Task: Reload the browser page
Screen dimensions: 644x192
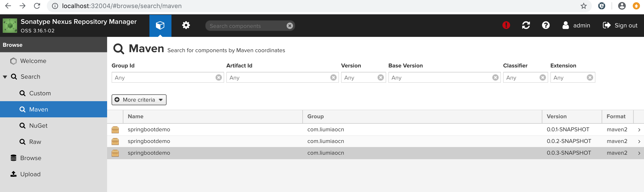Action: (37, 6)
